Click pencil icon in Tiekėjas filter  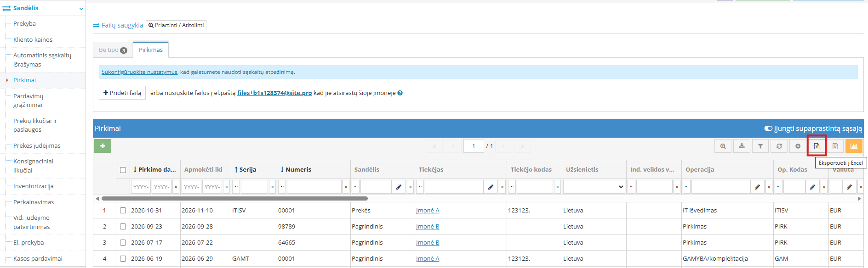coord(491,187)
